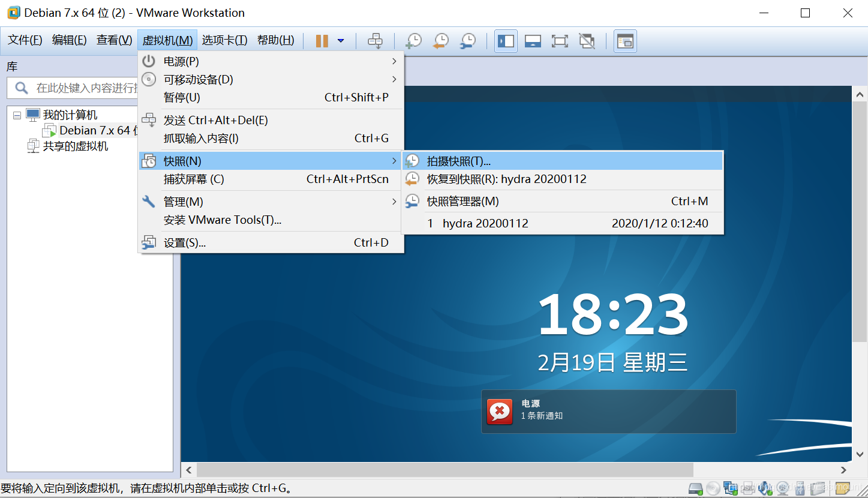Open the 电源 notification in the guest
Screen dimensions: 868x498
(x=608, y=411)
